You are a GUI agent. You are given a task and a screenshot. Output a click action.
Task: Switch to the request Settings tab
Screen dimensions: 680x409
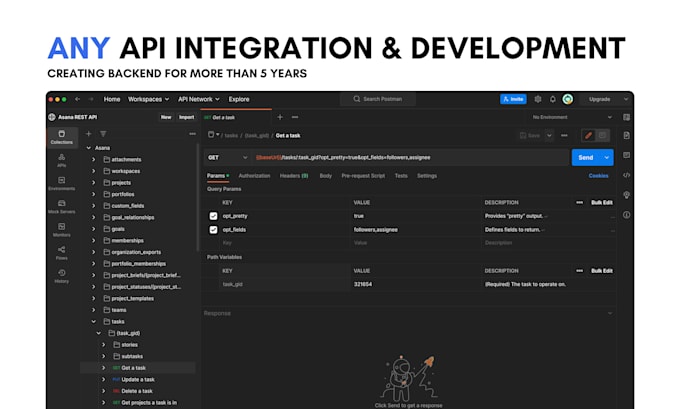pyautogui.click(x=427, y=176)
